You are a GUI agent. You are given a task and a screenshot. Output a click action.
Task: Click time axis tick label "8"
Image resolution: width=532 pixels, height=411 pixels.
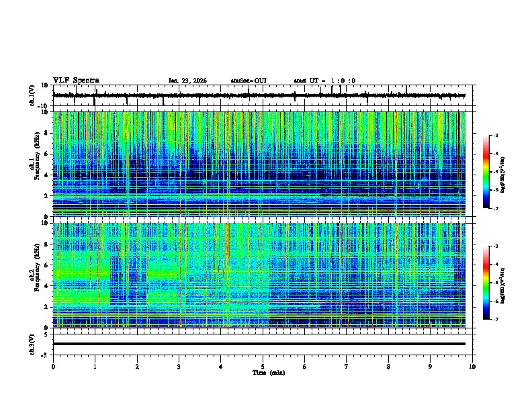388,367
